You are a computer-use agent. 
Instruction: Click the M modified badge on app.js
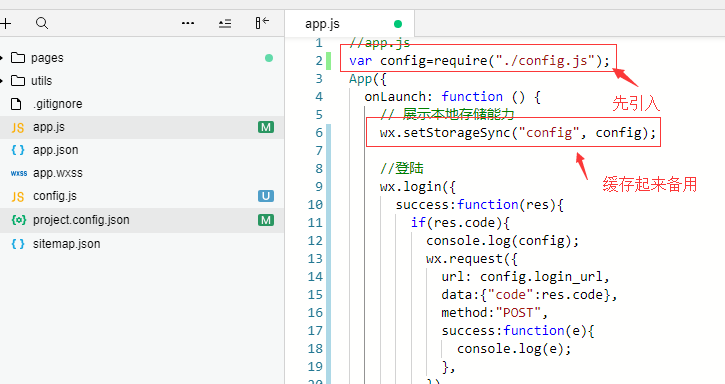coord(266,127)
